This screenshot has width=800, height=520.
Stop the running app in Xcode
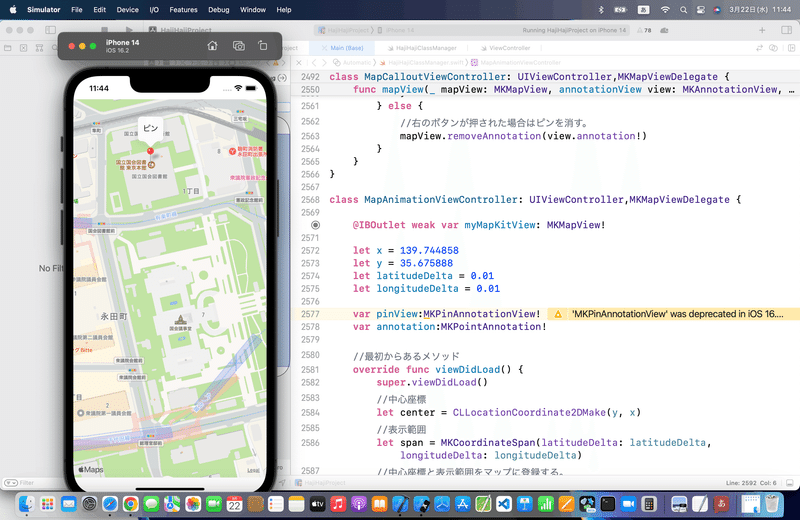coord(105,30)
